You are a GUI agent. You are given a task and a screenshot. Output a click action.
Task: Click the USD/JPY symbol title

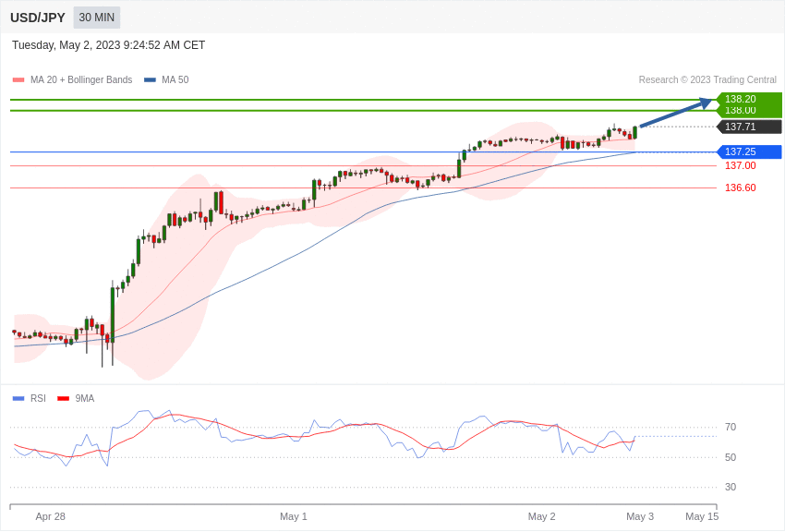(x=38, y=18)
